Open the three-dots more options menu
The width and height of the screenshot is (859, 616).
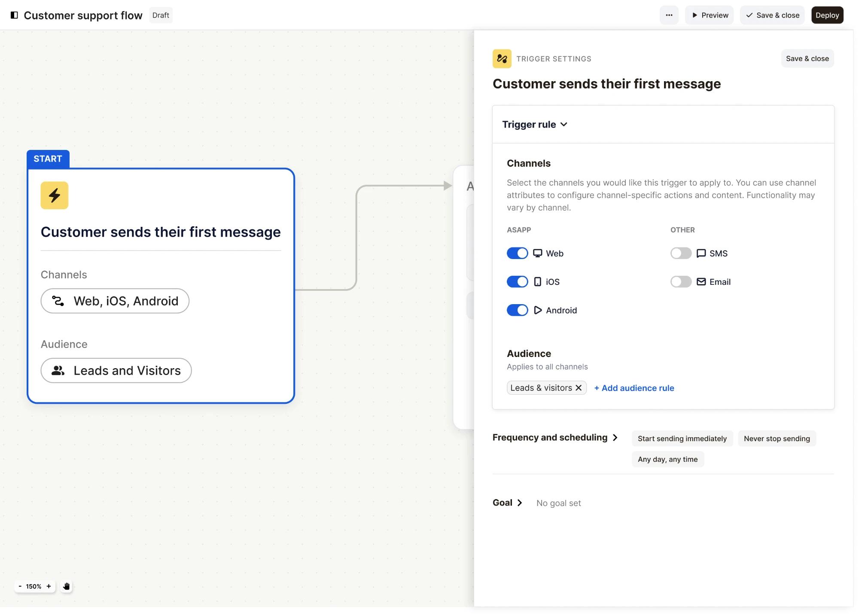669,15
